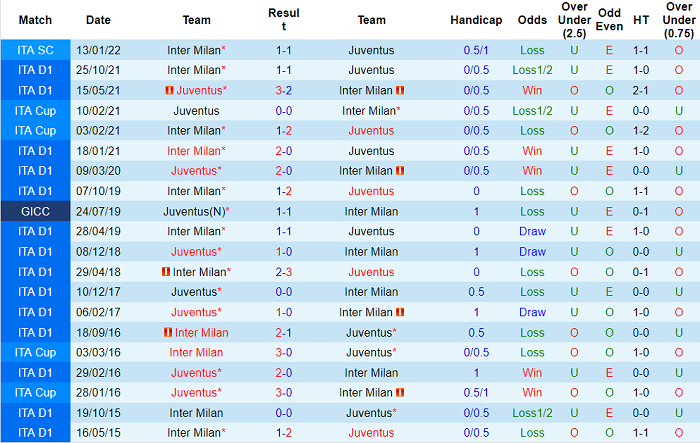Open Juventus team link in 13/01/22 row
Image resolution: width=700 pixels, height=443 pixels.
pos(371,50)
